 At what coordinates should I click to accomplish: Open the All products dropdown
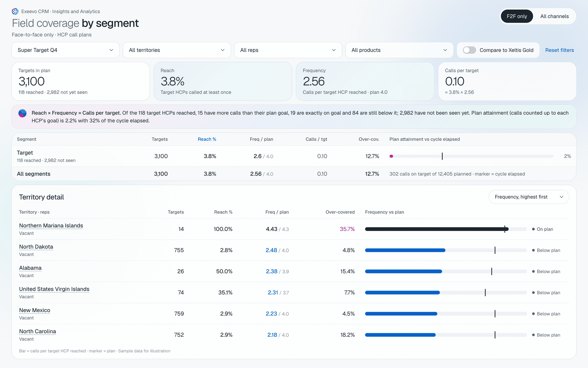coord(399,50)
